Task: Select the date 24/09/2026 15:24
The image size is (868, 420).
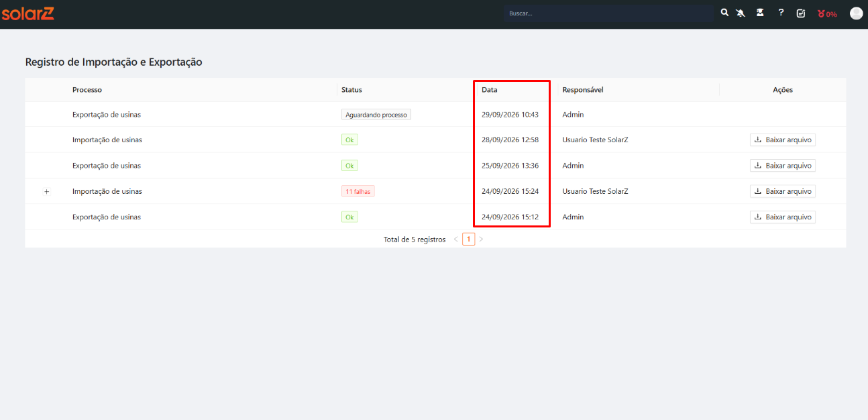Action: [510, 191]
